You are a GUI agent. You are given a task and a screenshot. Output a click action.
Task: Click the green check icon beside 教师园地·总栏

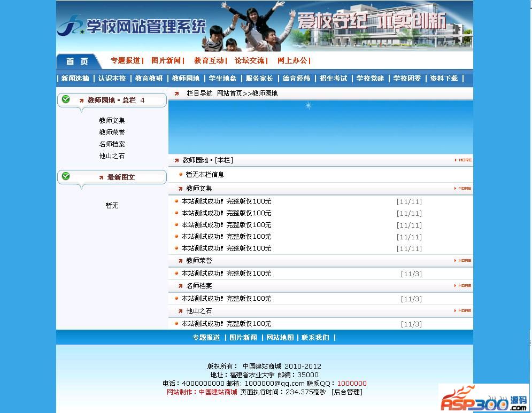point(66,99)
